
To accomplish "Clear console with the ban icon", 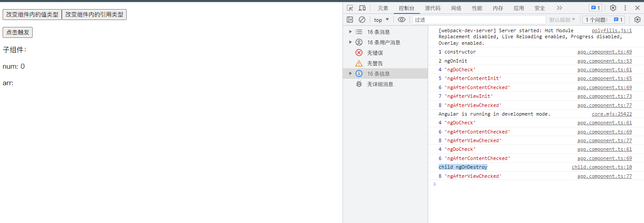I will [362, 20].
